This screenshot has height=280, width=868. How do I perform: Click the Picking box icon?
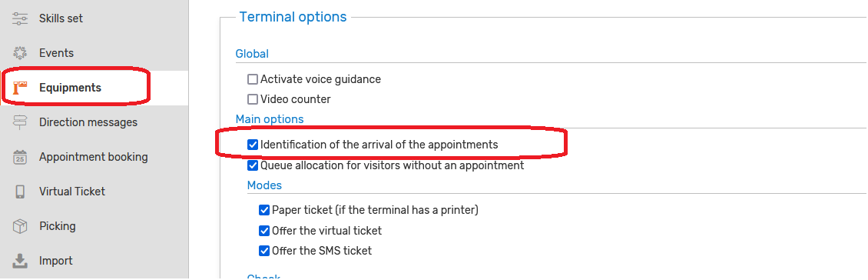pos(20,226)
